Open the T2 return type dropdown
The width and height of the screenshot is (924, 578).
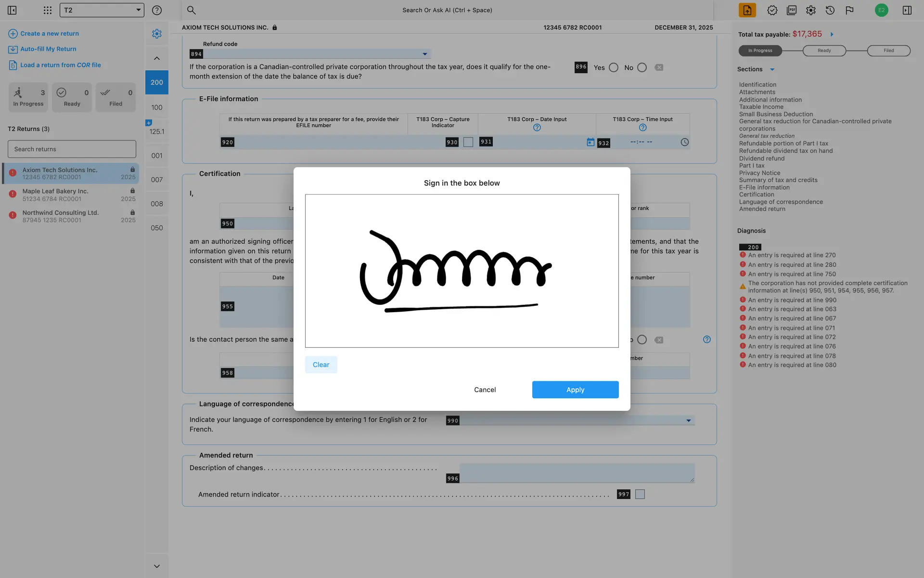[102, 10]
